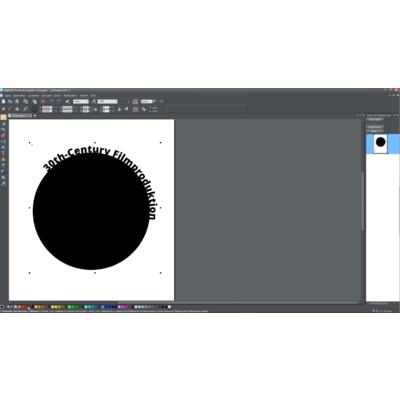This screenshot has height=400, width=400.
Task: Switch to the open document tab
Action: [19, 116]
